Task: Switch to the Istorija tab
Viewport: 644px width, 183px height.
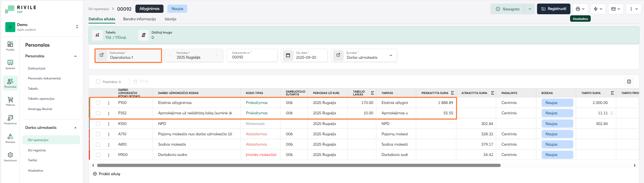Action: (170, 19)
